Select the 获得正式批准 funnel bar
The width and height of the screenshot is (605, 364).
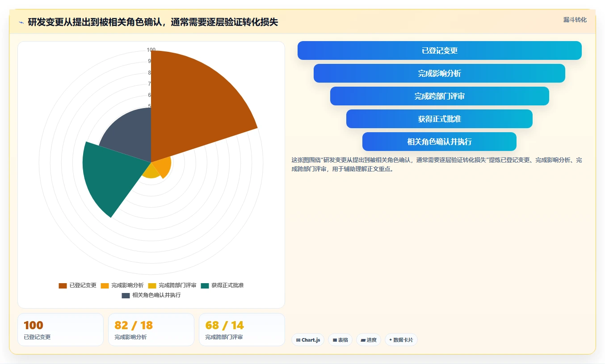[440, 119]
